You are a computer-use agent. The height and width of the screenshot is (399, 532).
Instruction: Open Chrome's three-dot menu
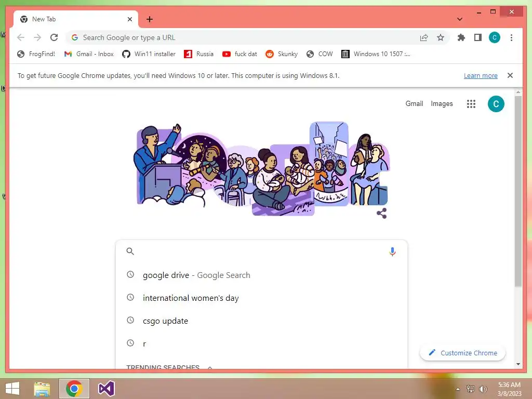tap(511, 37)
